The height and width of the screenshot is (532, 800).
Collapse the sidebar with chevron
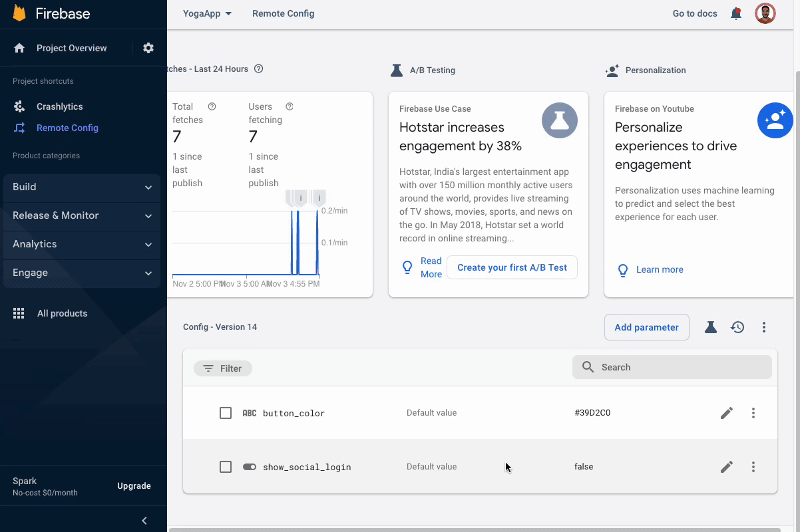[144, 521]
